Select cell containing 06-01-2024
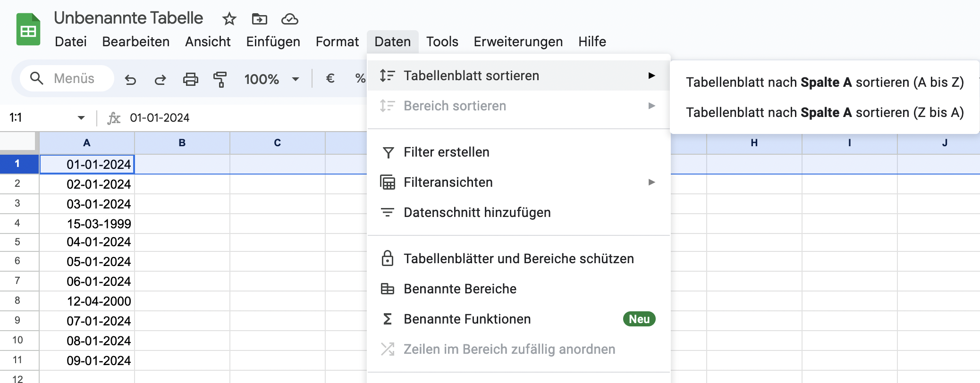Screen dimensions: 980x383 tap(87, 281)
